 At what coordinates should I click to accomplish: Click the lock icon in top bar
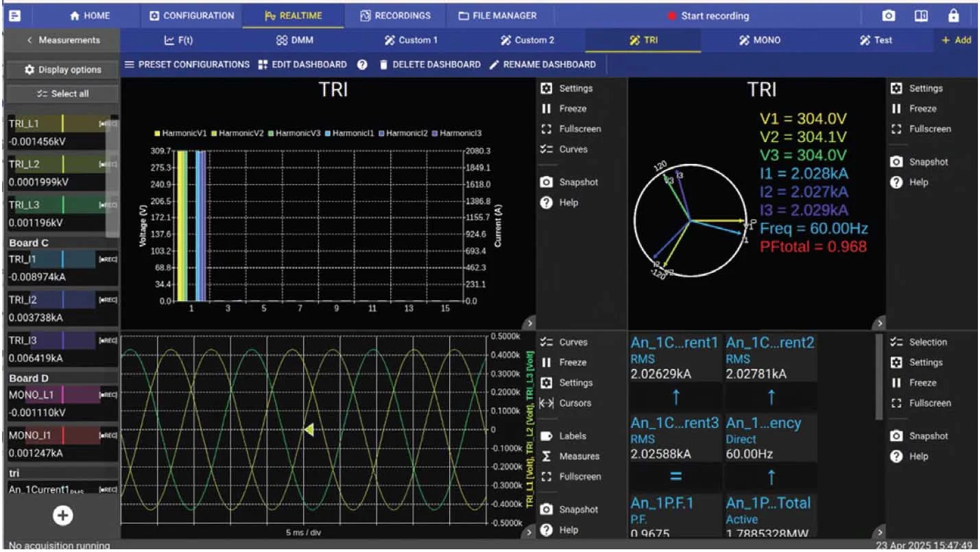coord(953,16)
